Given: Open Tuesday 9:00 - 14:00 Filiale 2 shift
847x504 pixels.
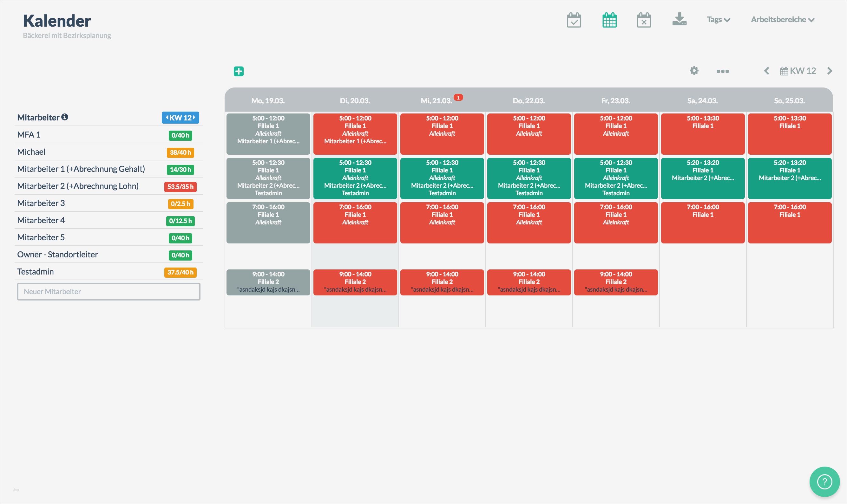Looking at the screenshot, I should [355, 282].
